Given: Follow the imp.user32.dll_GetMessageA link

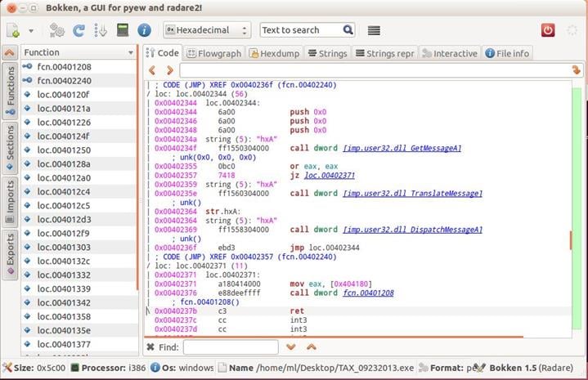Looking at the screenshot, I should pyautogui.click(x=402, y=148).
